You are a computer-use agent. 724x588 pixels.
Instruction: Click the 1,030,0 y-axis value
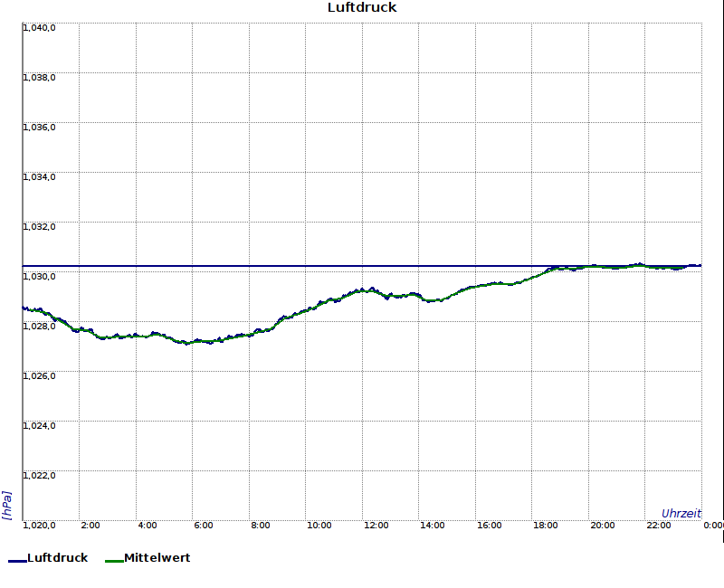pos(39,277)
